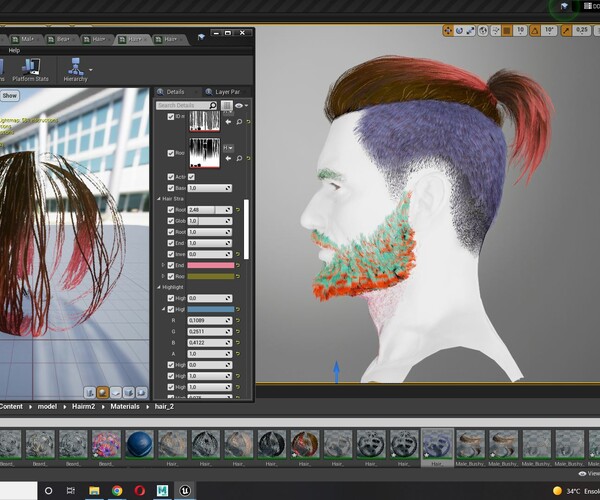600x500 pixels.
Task: Set preview mesh to cylinder
Action: (x=90, y=392)
